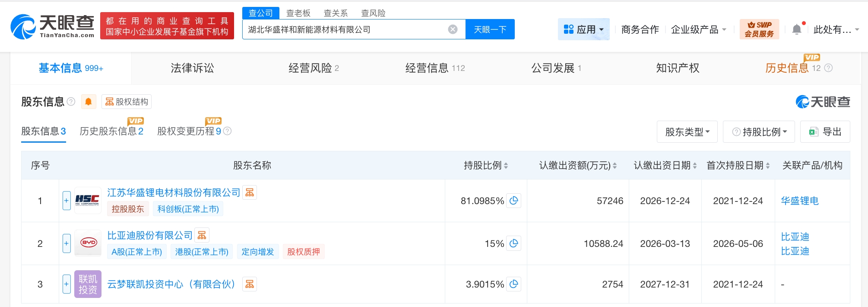
Task: Click the 天眼一下 search button
Action: pyautogui.click(x=490, y=29)
